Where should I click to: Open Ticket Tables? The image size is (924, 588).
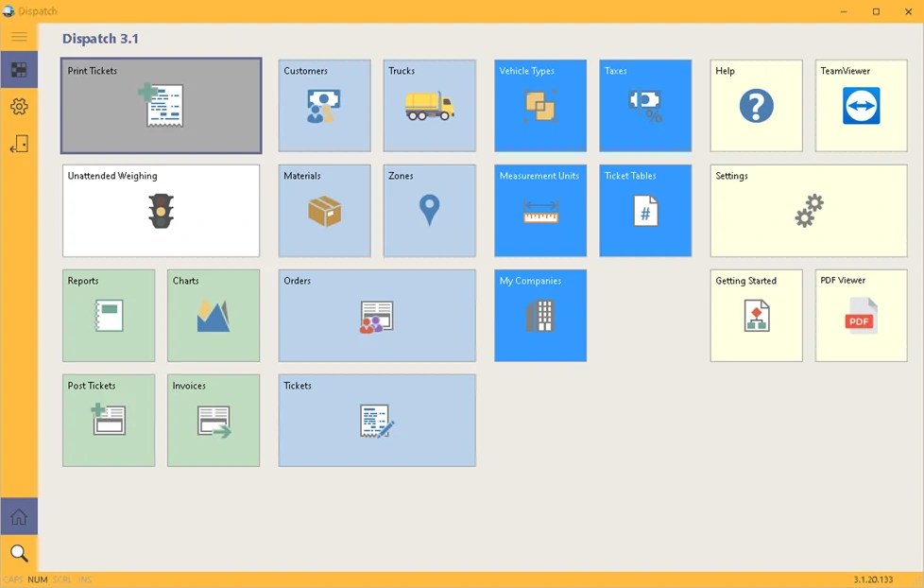(645, 210)
